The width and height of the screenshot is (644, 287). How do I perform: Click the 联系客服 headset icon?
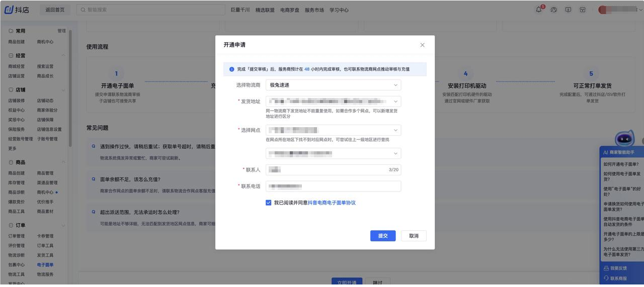606,278
